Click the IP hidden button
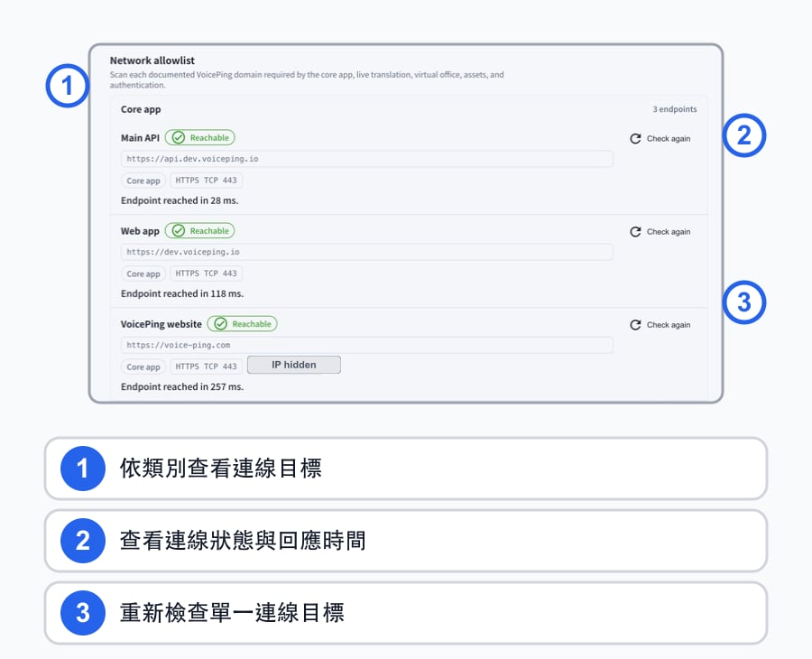This screenshot has height=659, width=812. 293,365
